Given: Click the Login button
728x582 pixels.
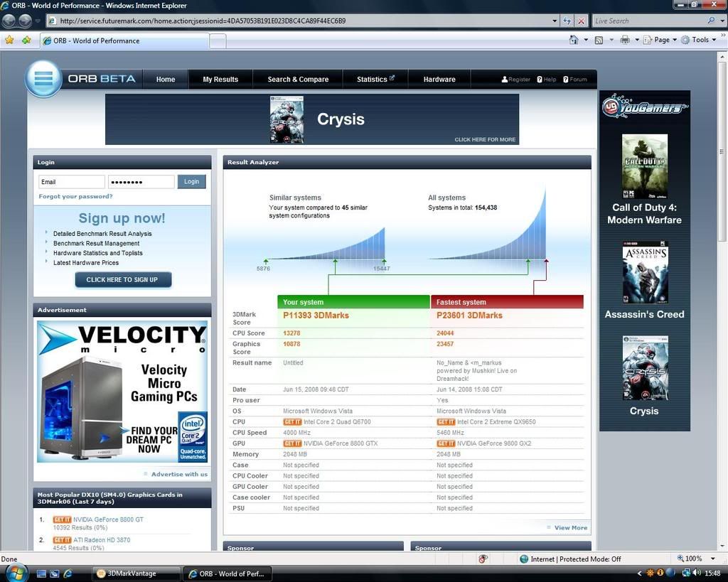Looking at the screenshot, I should tap(191, 181).
